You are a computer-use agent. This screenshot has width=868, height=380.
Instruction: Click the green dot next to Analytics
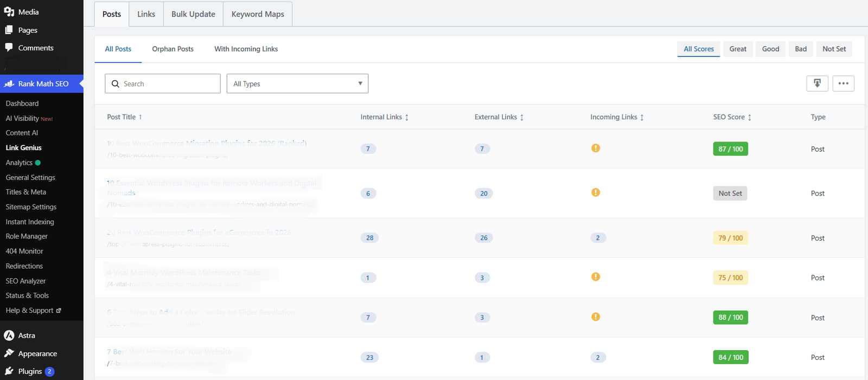[38, 163]
